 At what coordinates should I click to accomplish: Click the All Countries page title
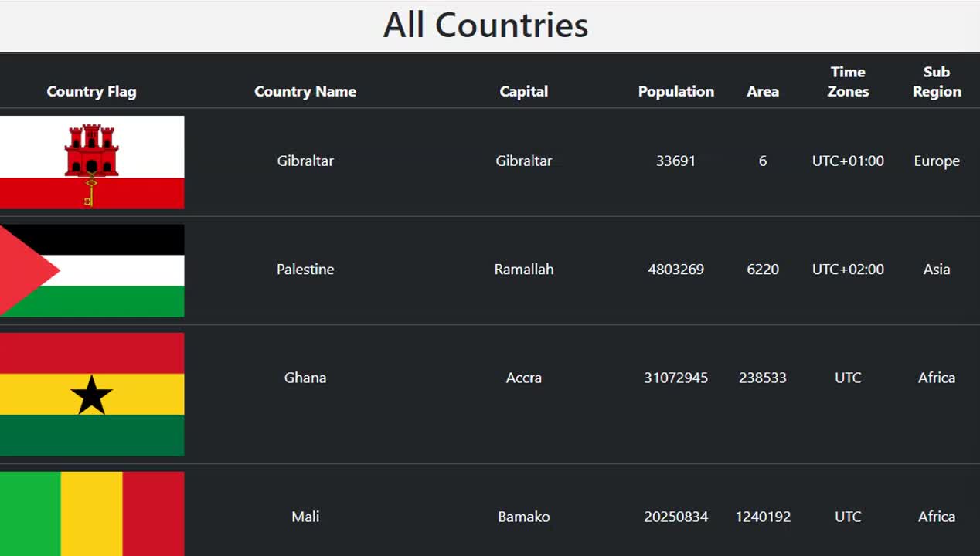485,25
